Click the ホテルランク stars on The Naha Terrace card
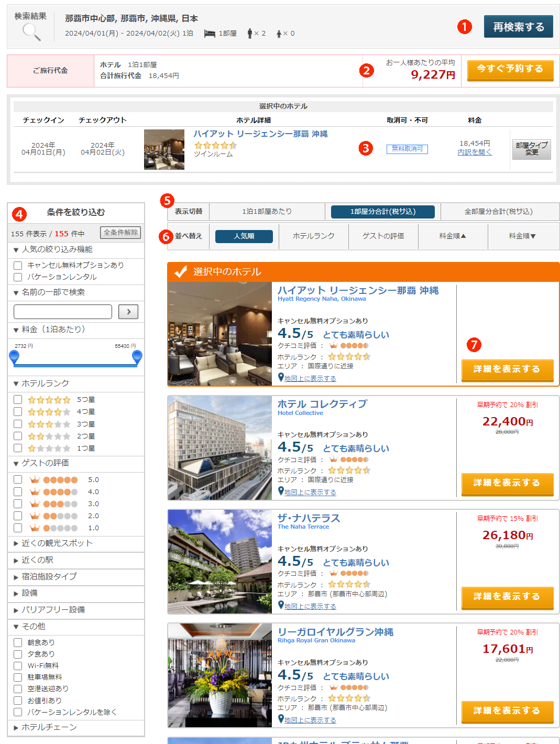Screen dimensions: 560x744 point(349,584)
